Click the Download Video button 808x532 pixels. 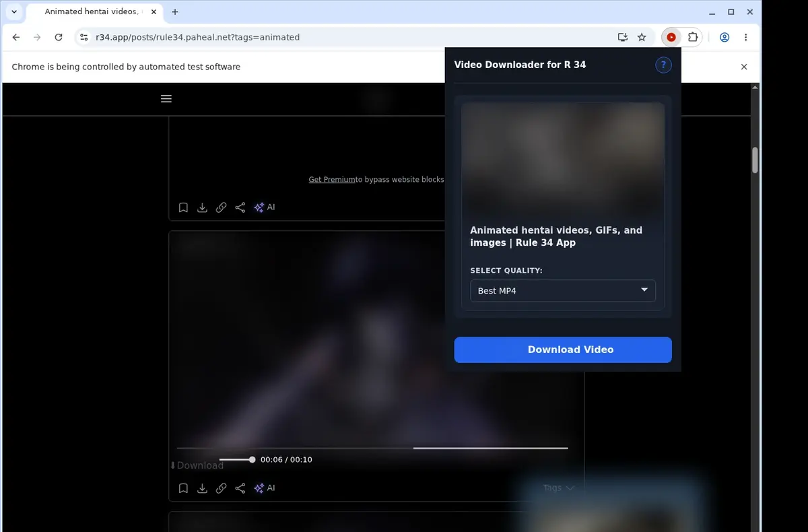[563, 350]
